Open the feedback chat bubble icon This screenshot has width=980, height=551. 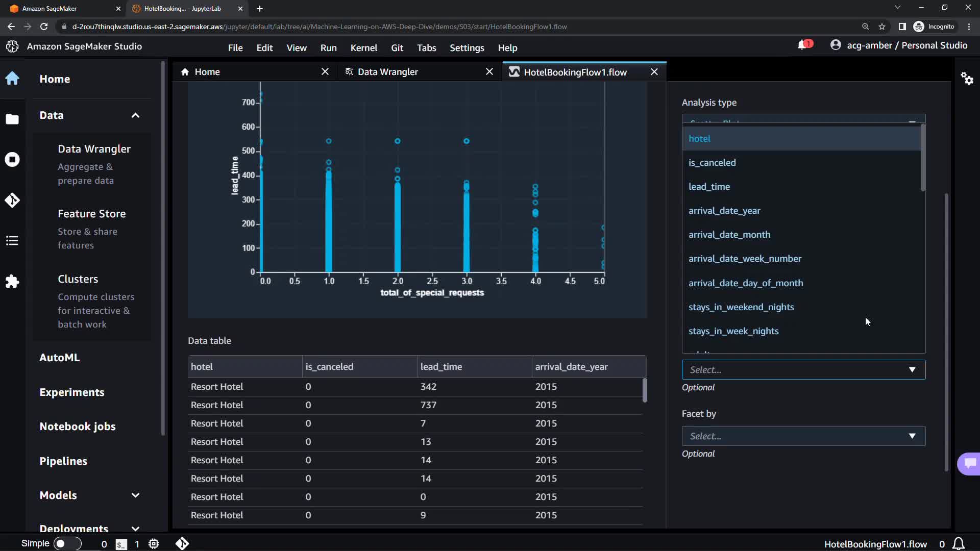point(970,463)
